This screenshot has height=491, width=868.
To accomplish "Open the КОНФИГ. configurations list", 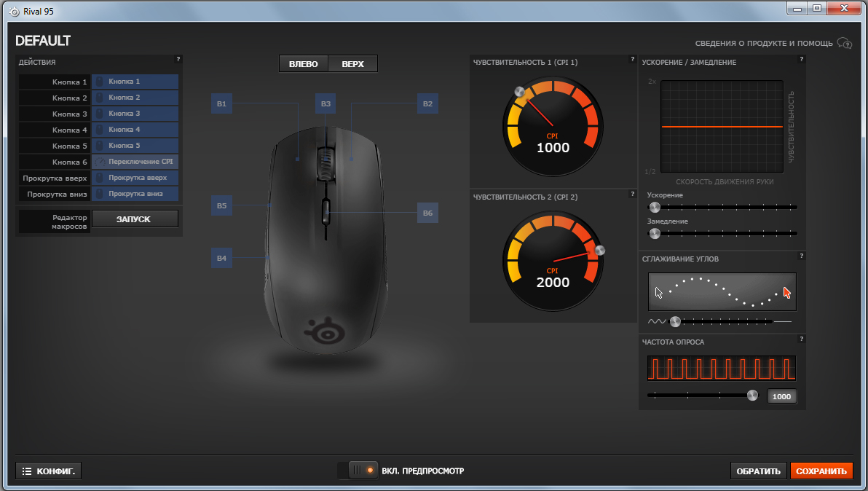I will [x=49, y=471].
